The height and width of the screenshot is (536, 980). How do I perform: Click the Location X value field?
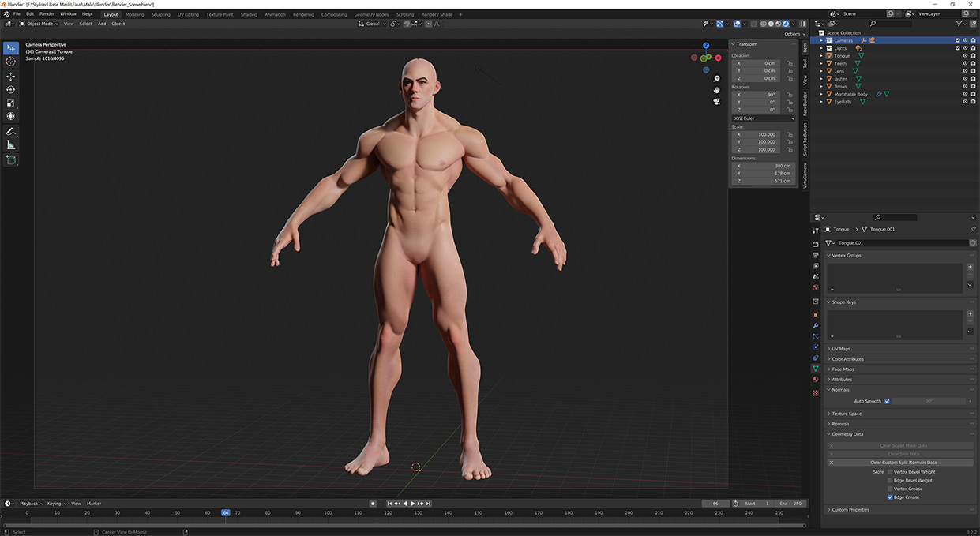pos(755,63)
